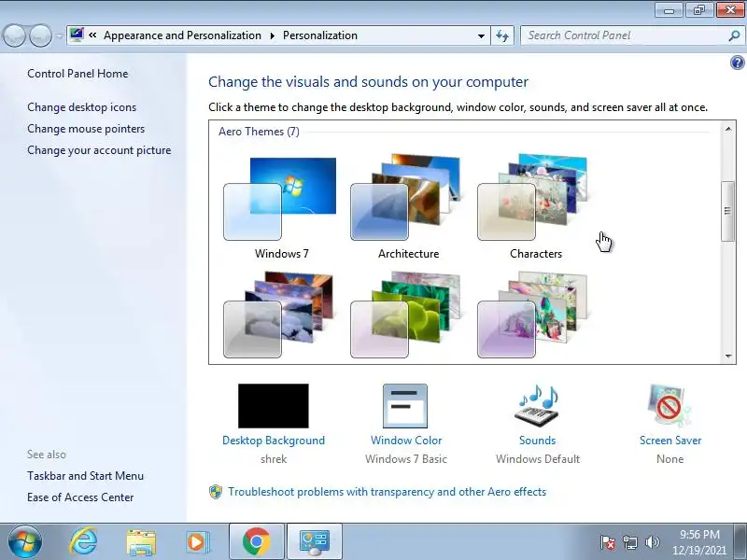Click the Forward navigation button

click(40, 35)
